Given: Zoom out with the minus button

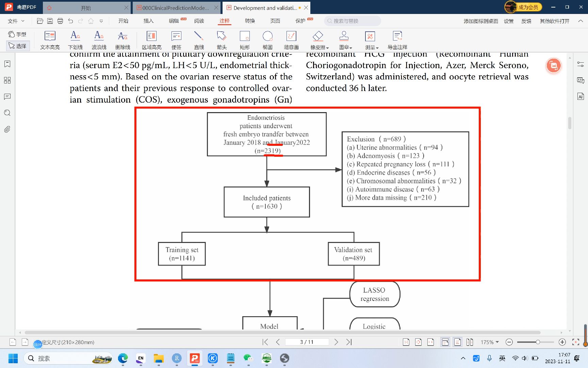Looking at the screenshot, I should [509, 342].
